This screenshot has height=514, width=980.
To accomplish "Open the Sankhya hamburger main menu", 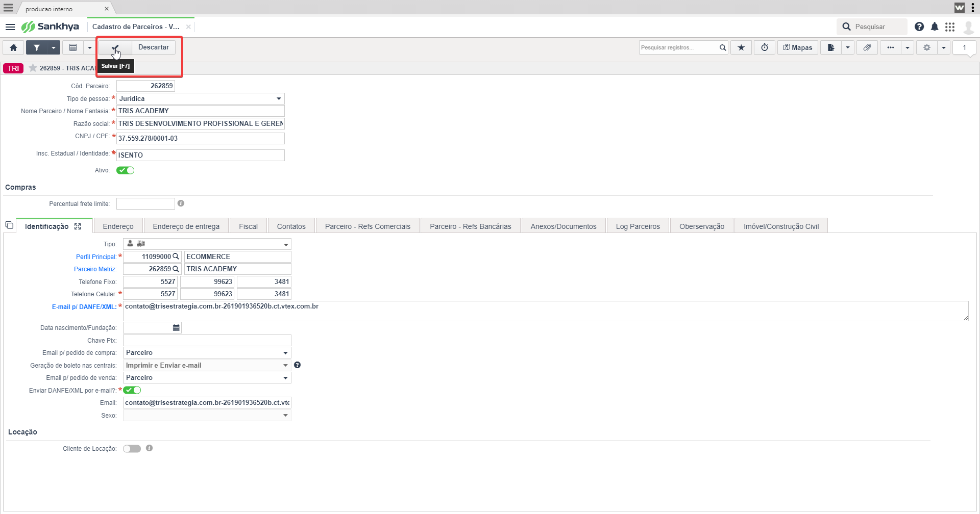I will (10, 27).
